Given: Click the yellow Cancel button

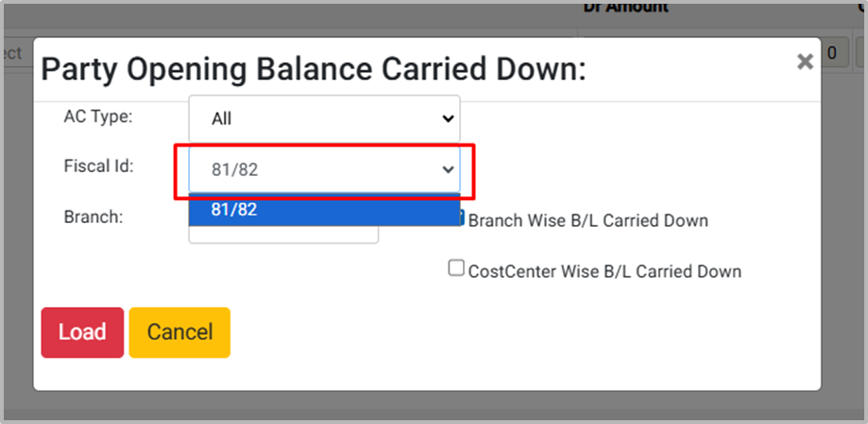Looking at the screenshot, I should (179, 332).
